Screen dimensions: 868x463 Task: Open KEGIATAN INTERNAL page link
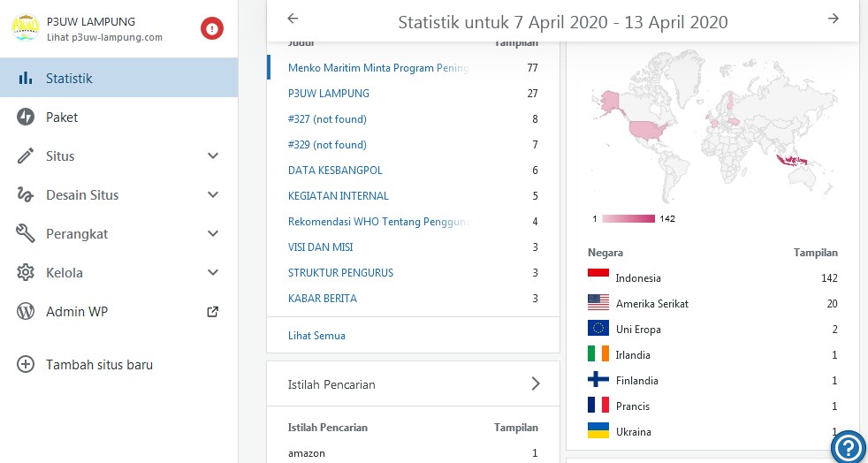(x=339, y=195)
